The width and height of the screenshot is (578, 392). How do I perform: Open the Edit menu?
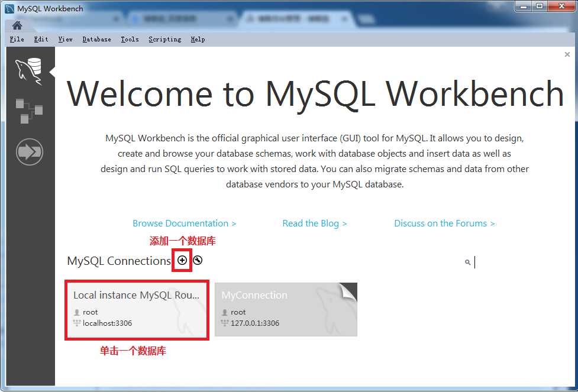click(x=41, y=39)
